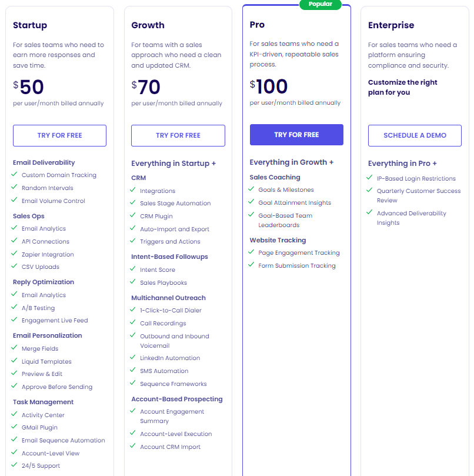This screenshot has width=474, height=476.
Task: Click checkmark next to IP-Based Login Restrictions
Action: [369, 178]
